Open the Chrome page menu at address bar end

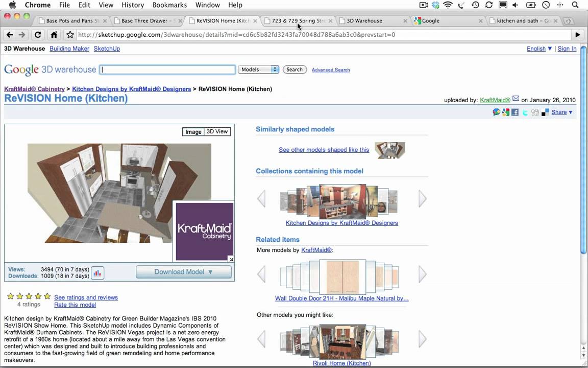(577, 35)
